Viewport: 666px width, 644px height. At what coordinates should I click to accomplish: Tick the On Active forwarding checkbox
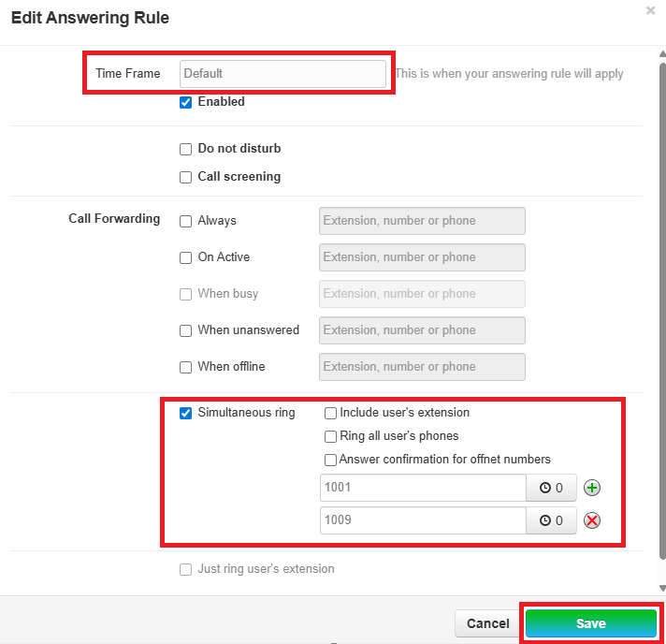[185, 257]
